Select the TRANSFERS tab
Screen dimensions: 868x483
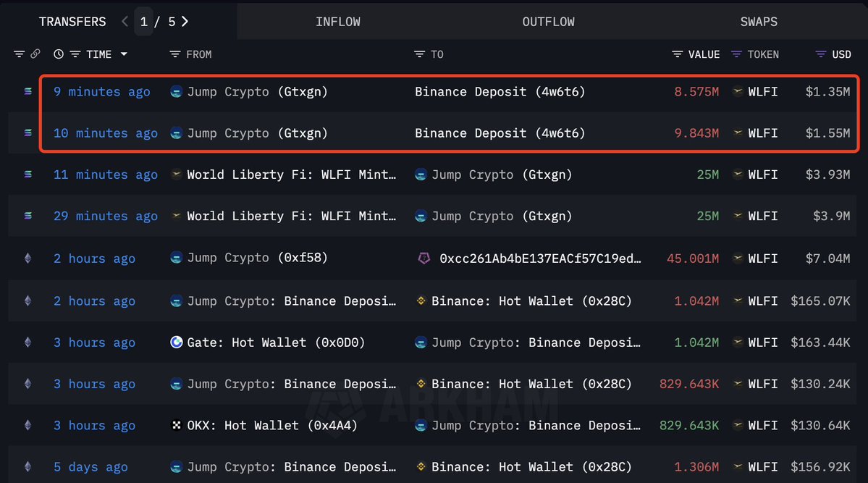[72, 22]
